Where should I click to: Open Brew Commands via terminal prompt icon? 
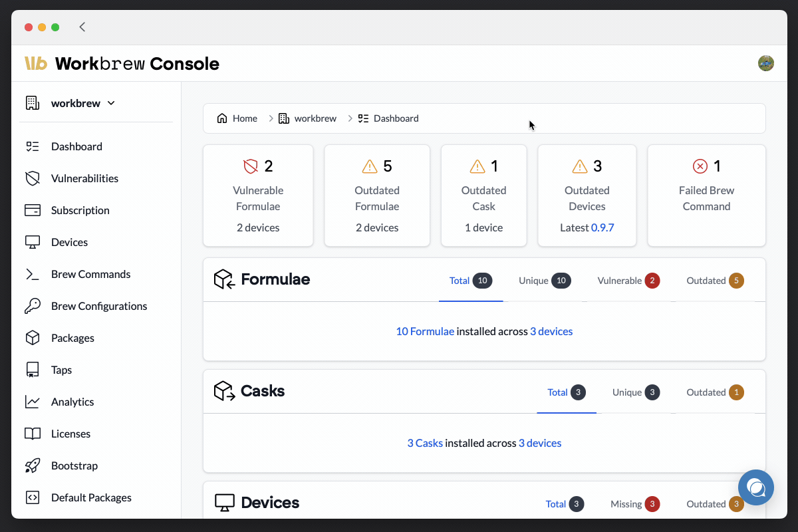tap(32, 274)
